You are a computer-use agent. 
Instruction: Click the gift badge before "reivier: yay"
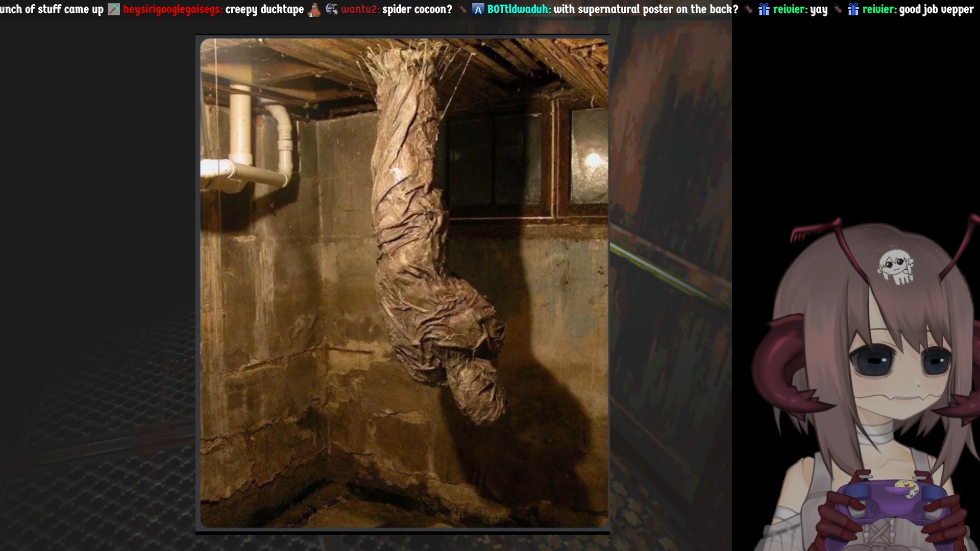tap(764, 9)
